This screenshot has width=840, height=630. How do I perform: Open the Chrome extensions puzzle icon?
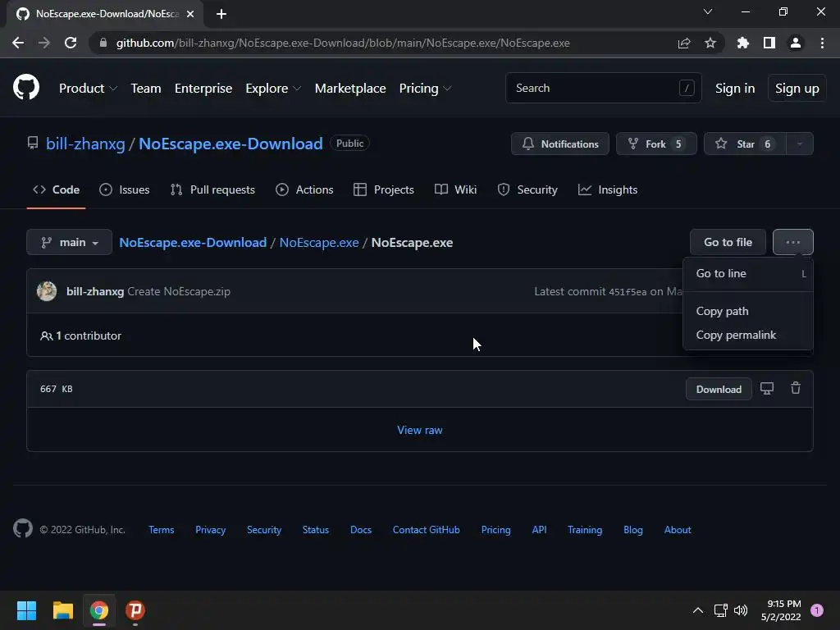(x=742, y=43)
